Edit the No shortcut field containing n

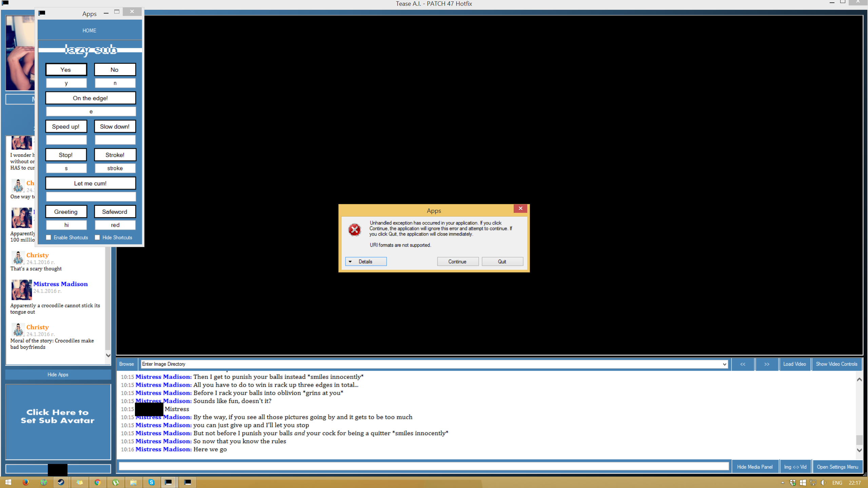115,83
